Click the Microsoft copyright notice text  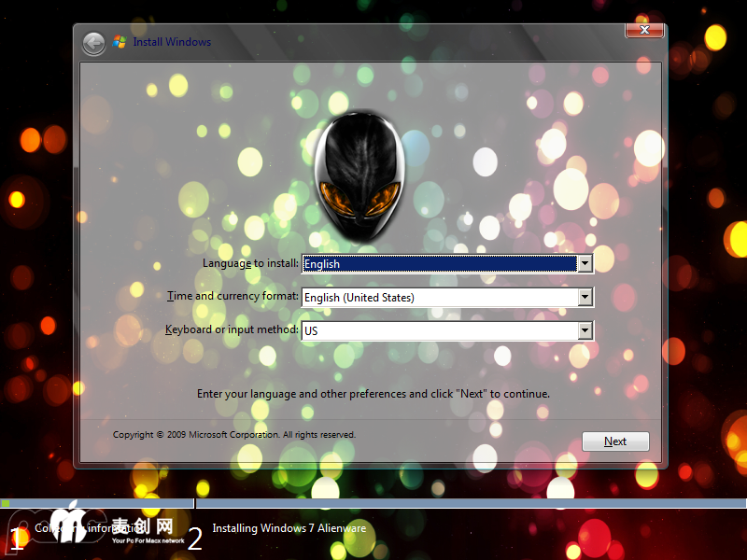pos(233,435)
